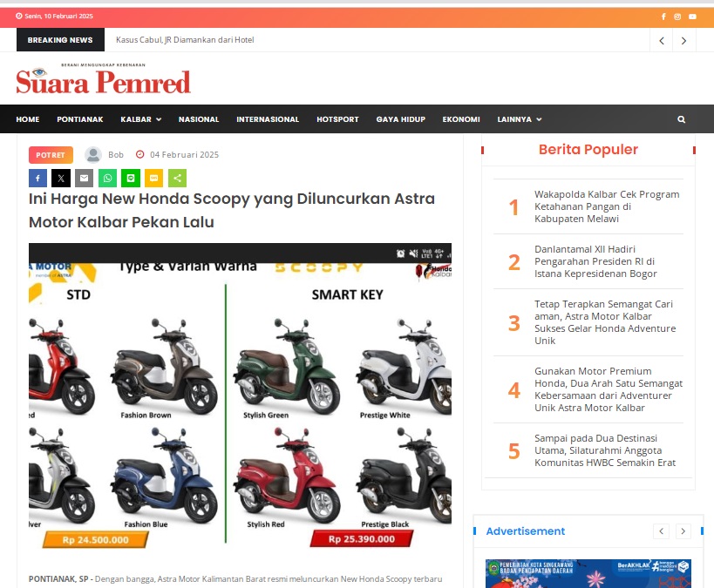Share article on Facebook

point(37,178)
